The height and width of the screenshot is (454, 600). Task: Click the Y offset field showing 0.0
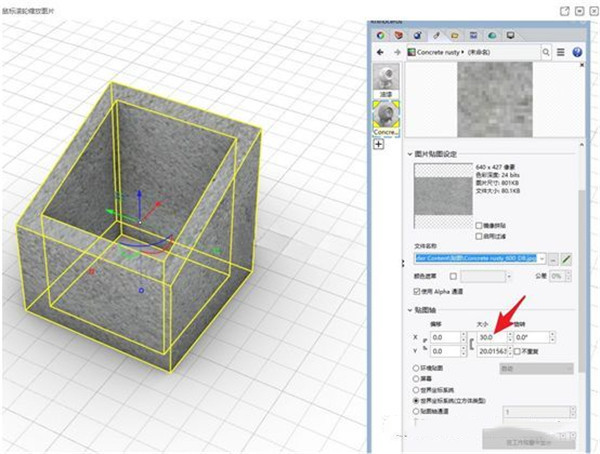tap(446, 351)
